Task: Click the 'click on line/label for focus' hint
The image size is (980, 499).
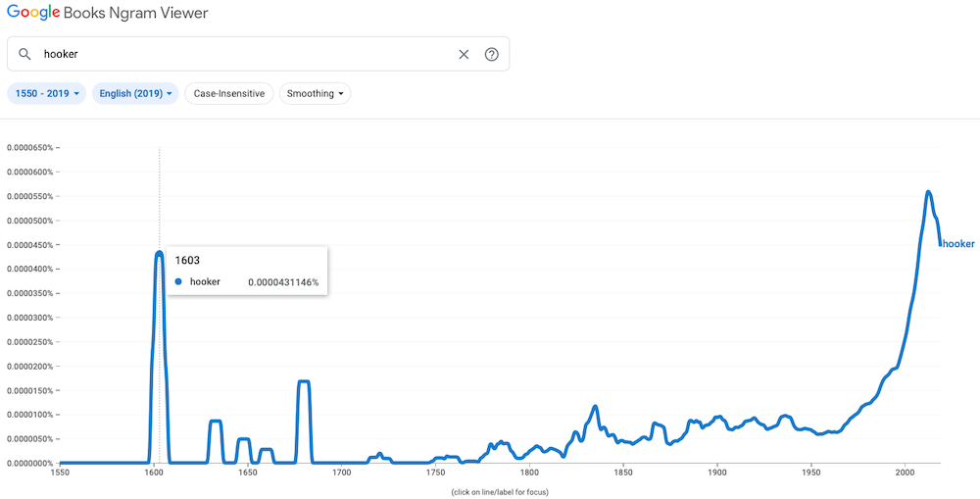Action: click(x=500, y=492)
